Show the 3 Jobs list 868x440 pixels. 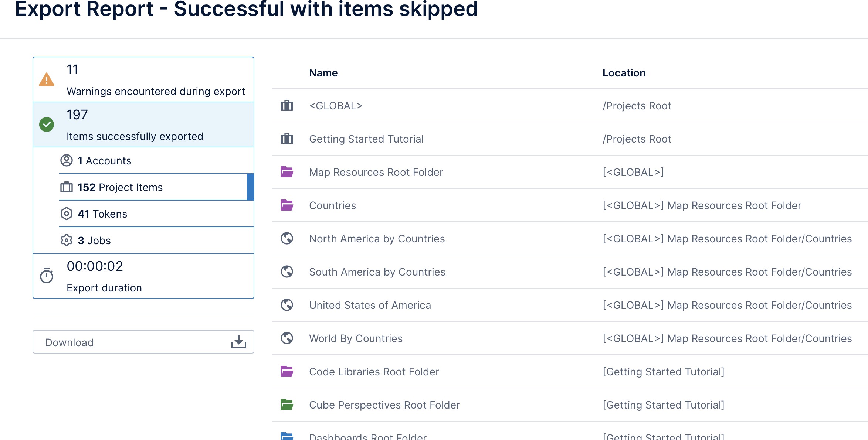click(94, 241)
